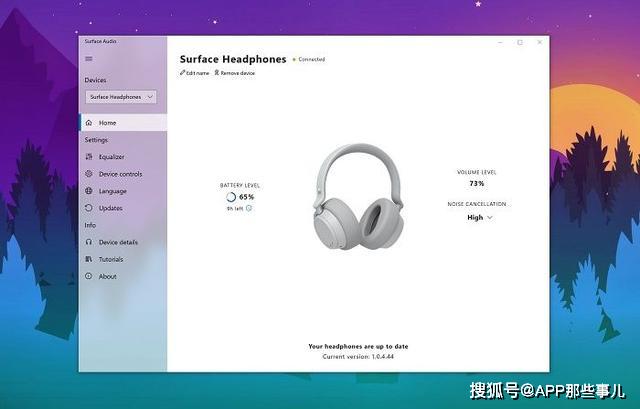Click the Device controls gear icon
Viewport: 640px width, 409px height.
tap(89, 174)
